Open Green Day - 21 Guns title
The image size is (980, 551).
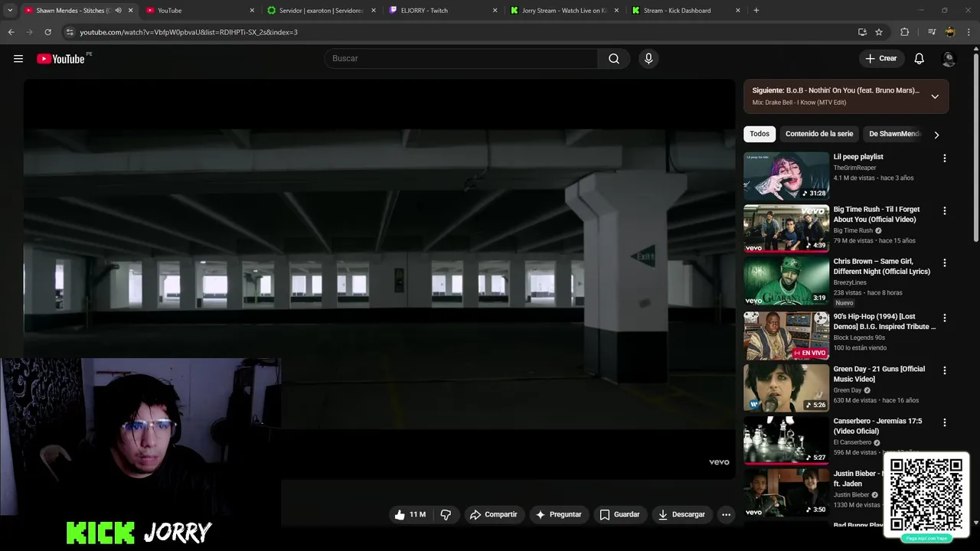click(x=879, y=374)
